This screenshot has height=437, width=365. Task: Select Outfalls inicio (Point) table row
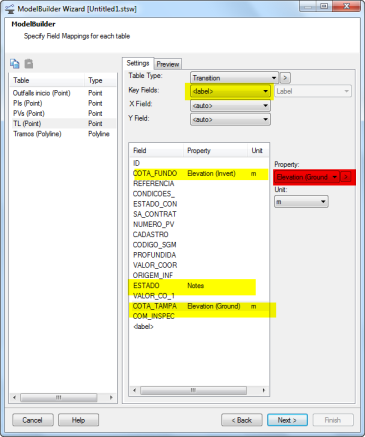click(63, 93)
